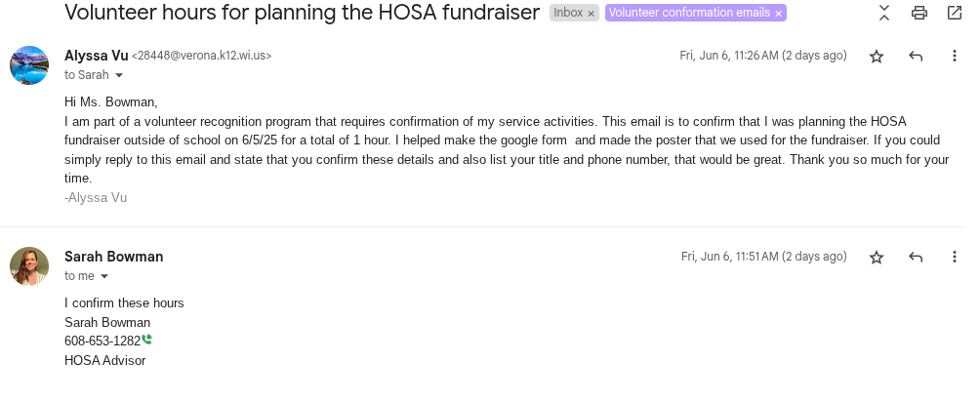The image size is (980, 402).
Task: Print all messages in this thread
Action: [x=919, y=13]
